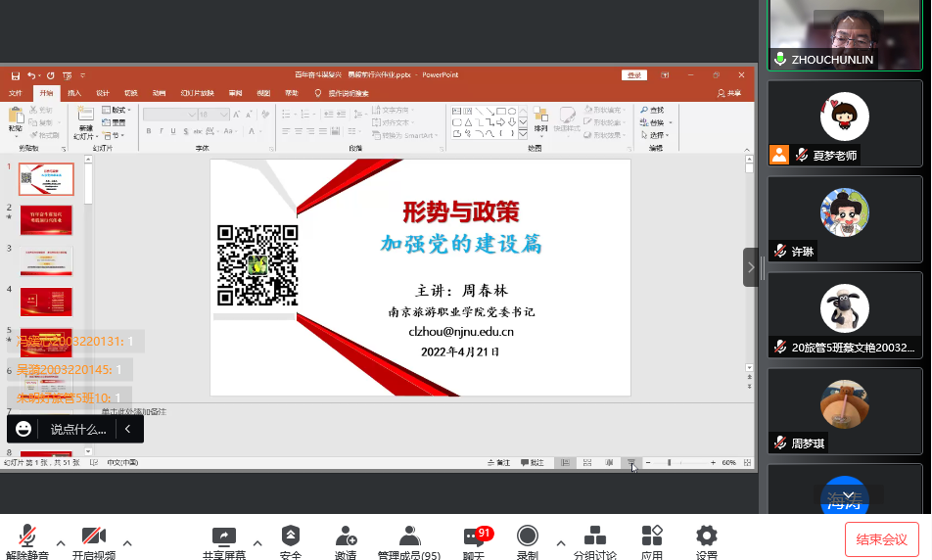Screen dimensions: 932x560
Task: Expand the arrow next to 共享屏幕
Action: 257,542
